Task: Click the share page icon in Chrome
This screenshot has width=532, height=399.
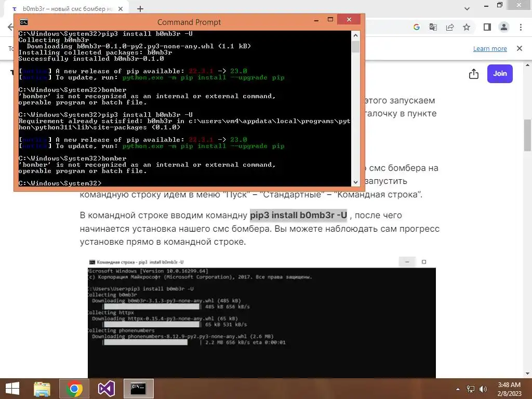Action: [450, 27]
